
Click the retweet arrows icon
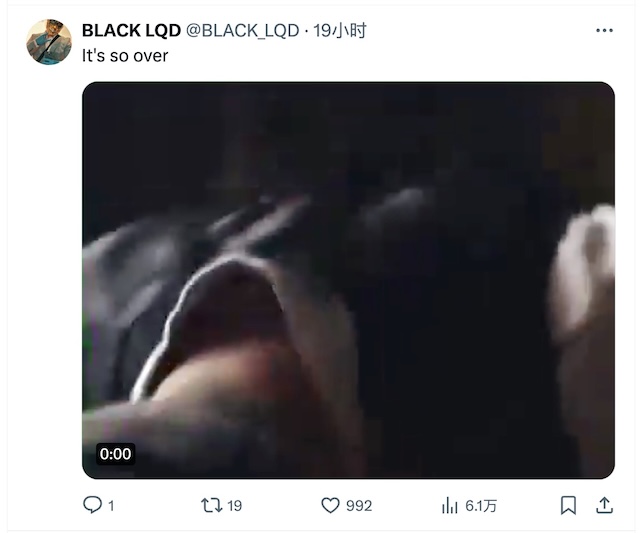click(211, 506)
